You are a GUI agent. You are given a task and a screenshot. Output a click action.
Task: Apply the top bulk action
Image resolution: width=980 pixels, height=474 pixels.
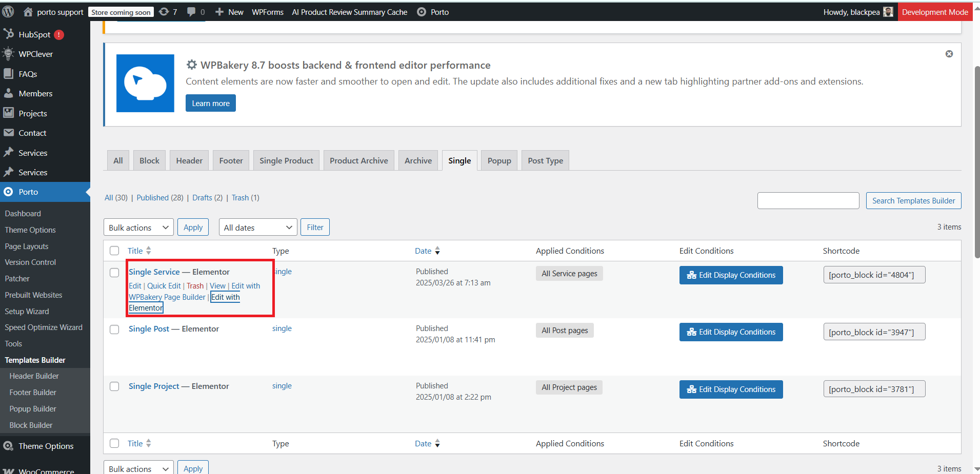pos(193,227)
